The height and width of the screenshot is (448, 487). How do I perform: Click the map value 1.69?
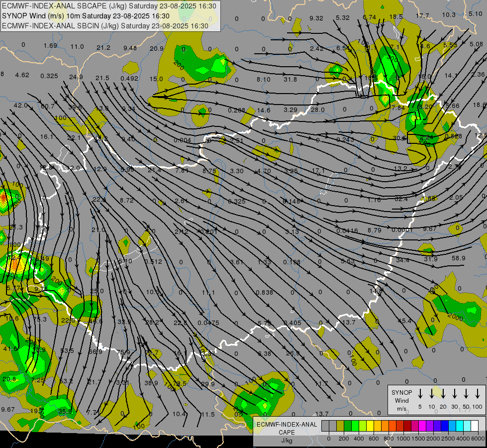[50, 46]
